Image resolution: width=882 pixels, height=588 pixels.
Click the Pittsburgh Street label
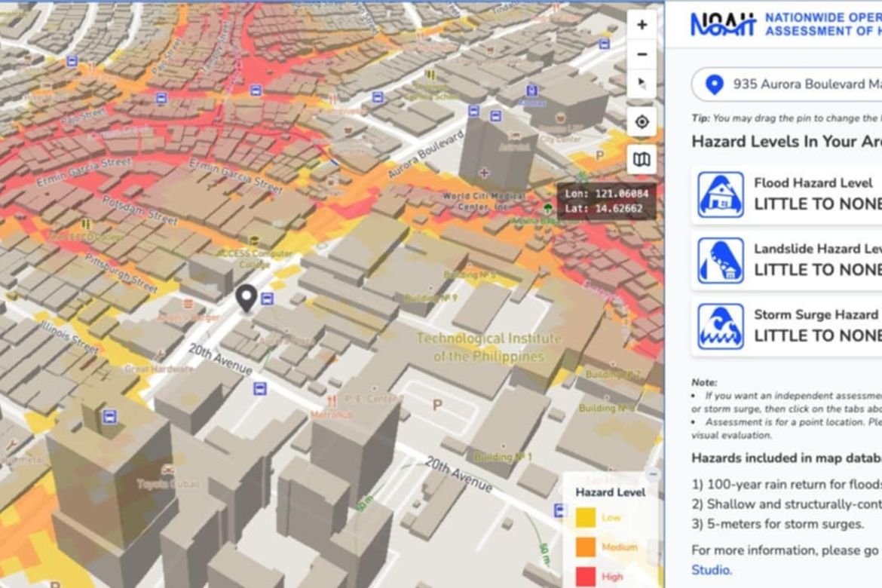click(121, 273)
